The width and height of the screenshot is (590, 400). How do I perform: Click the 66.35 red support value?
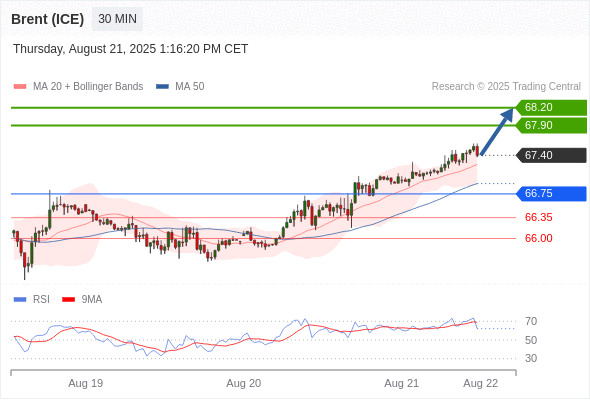coord(538,217)
